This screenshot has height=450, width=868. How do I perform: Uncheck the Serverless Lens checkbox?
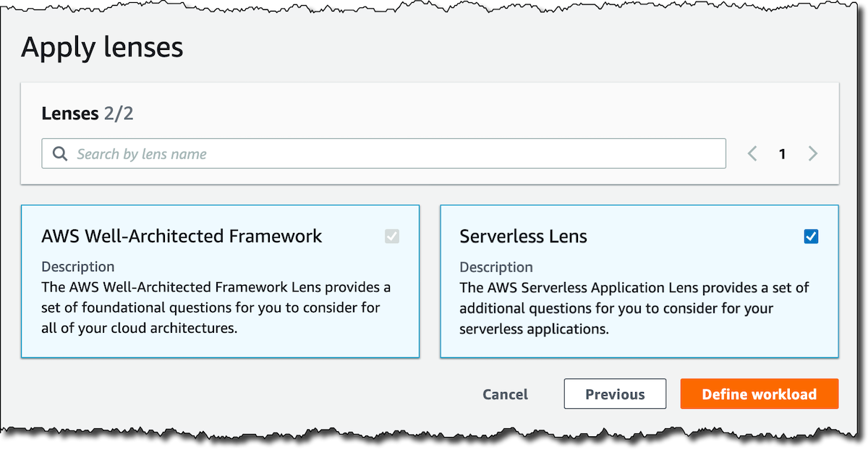click(811, 237)
